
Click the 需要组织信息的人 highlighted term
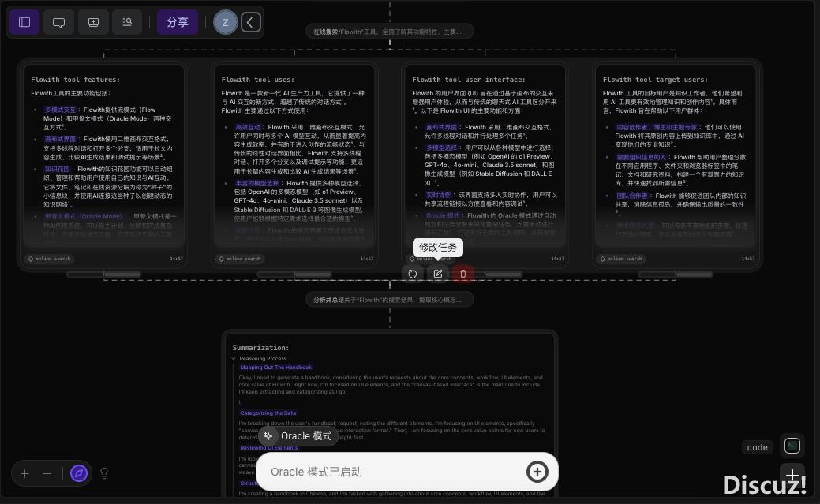point(642,157)
